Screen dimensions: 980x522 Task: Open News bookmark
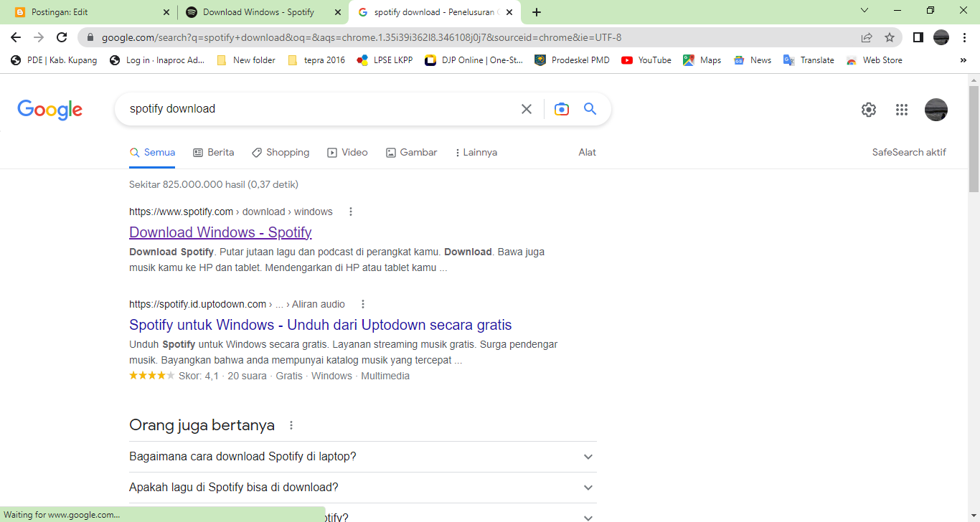[x=753, y=60]
